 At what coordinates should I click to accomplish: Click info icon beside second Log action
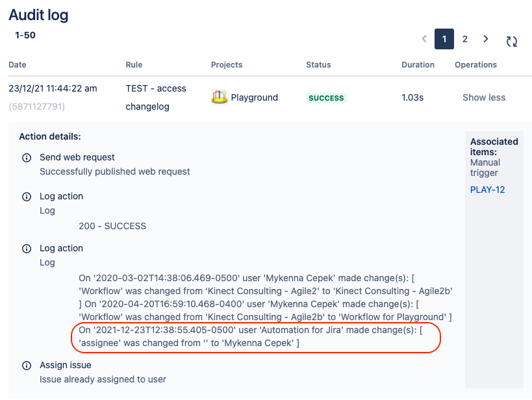click(27, 249)
